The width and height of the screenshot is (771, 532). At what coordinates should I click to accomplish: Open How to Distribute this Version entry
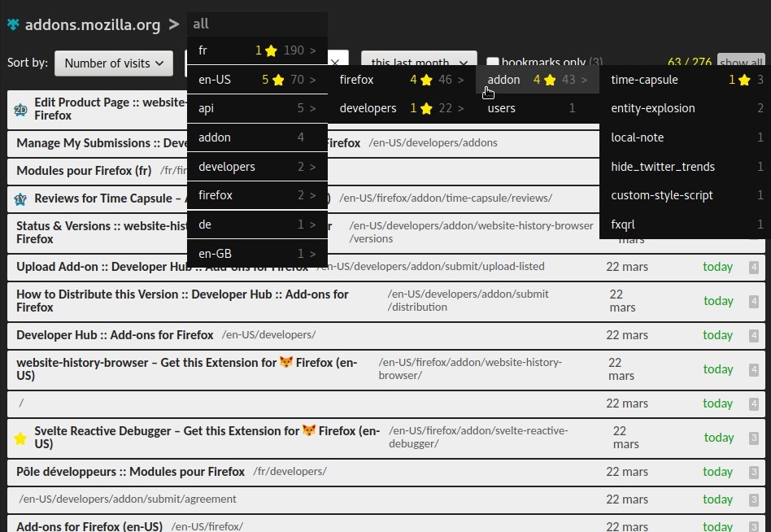tap(386, 301)
